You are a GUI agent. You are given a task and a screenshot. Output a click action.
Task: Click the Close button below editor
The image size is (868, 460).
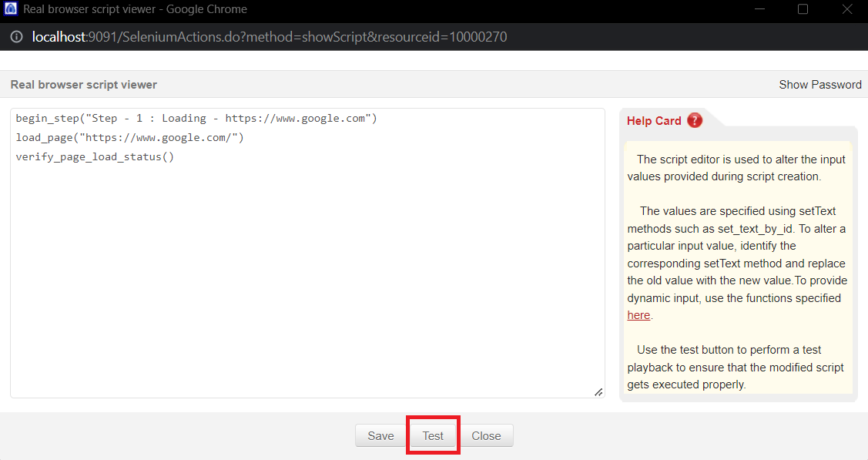(x=486, y=435)
